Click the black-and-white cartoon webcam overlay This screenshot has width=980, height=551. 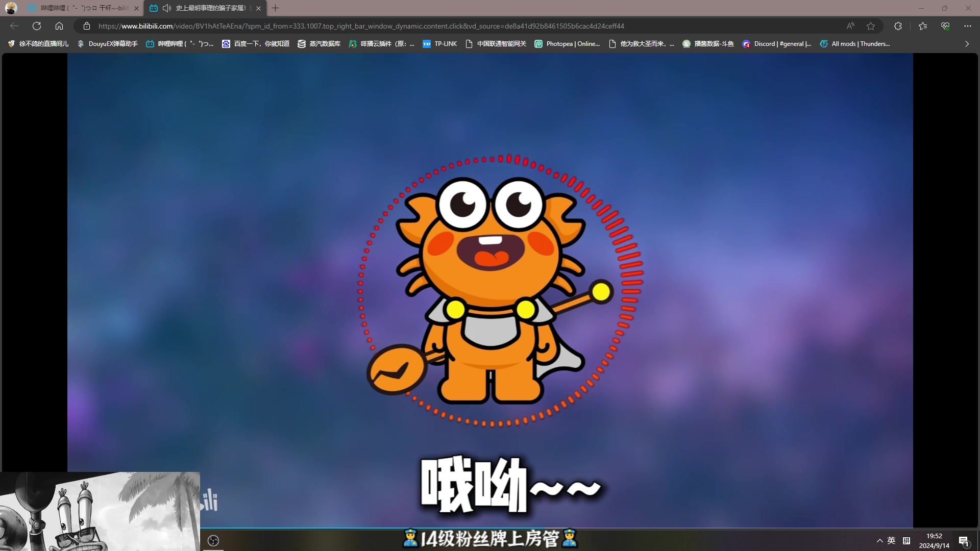(100, 511)
